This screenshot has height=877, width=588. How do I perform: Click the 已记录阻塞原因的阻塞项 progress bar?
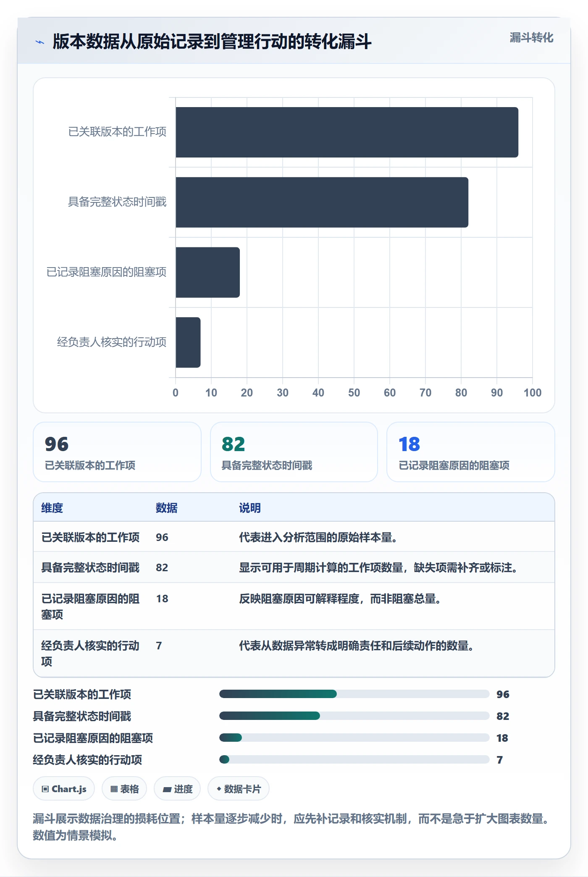pyautogui.click(x=354, y=738)
